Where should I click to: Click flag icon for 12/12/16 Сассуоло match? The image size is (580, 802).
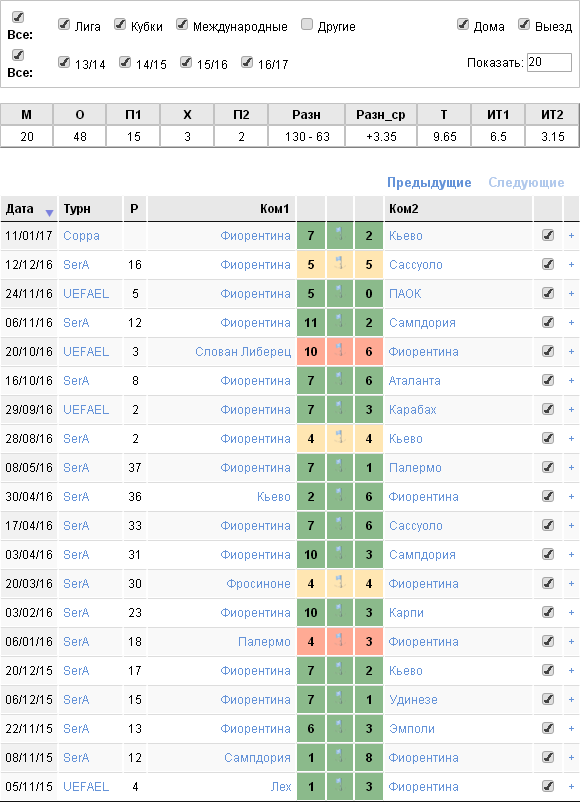pos(340,264)
